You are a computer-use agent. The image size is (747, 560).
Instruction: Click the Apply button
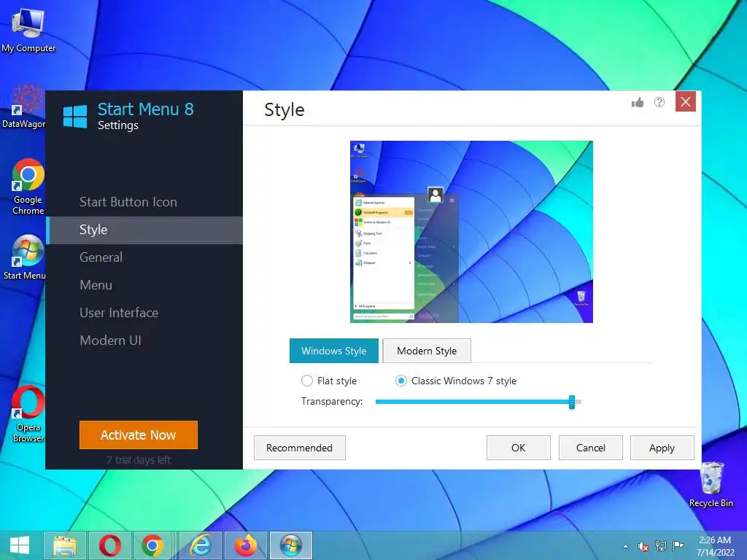click(x=662, y=448)
